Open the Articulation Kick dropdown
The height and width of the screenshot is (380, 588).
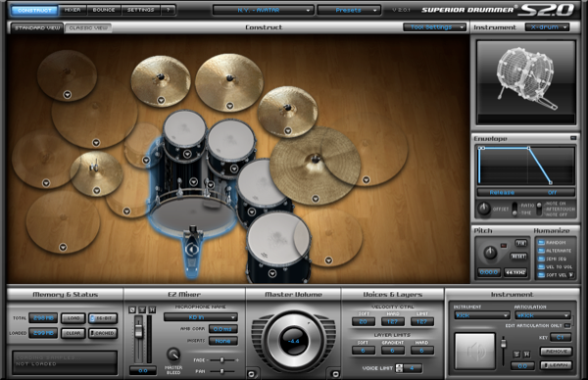543,315
